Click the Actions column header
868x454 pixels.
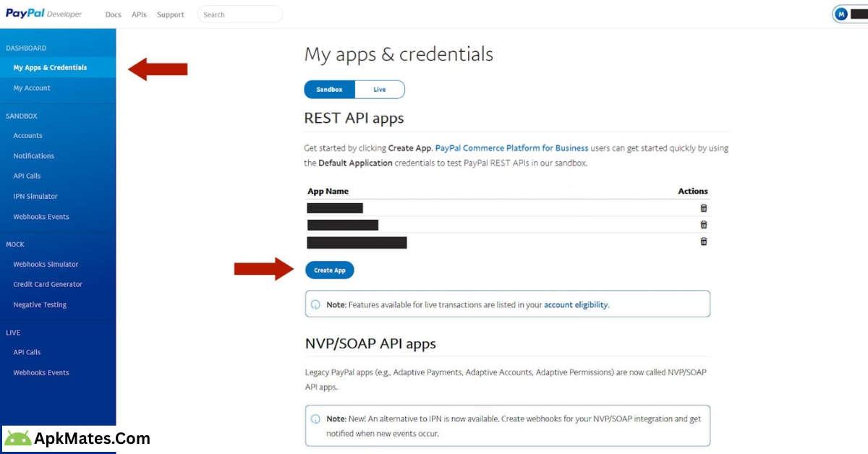[693, 192]
